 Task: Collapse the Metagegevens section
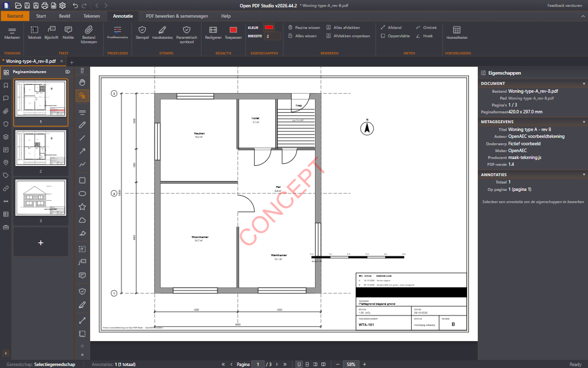(x=584, y=122)
